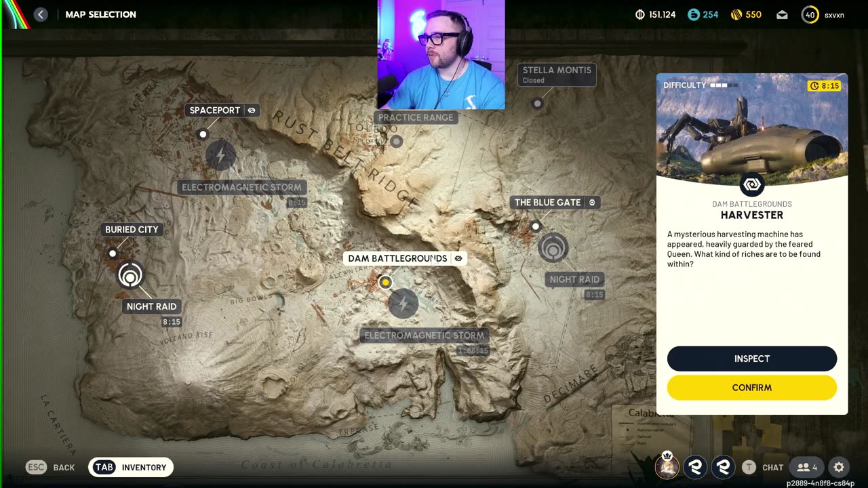This screenshot has height=488, width=868.
Task: Click the 8:15 timer badge on Harvester card
Action: [824, 86]
